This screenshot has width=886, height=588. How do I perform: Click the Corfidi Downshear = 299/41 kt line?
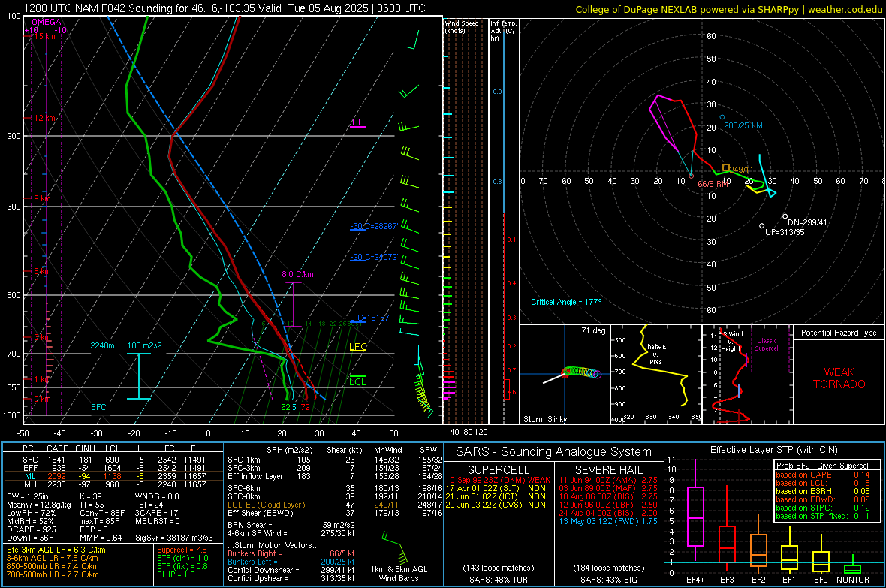[x=291, y=570]
